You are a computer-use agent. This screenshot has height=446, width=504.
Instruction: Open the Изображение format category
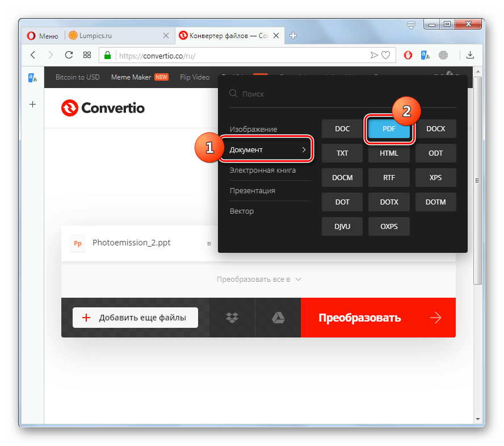tap(254, 129)
